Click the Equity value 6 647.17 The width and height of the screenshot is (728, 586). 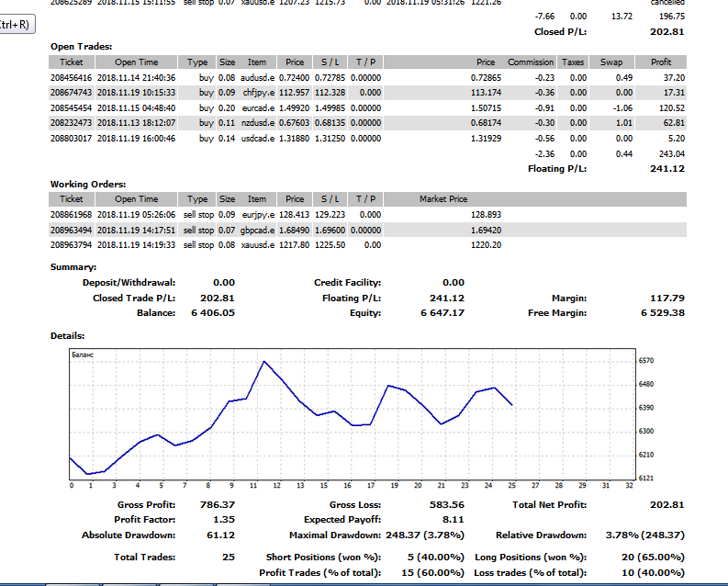click(442, 313)
